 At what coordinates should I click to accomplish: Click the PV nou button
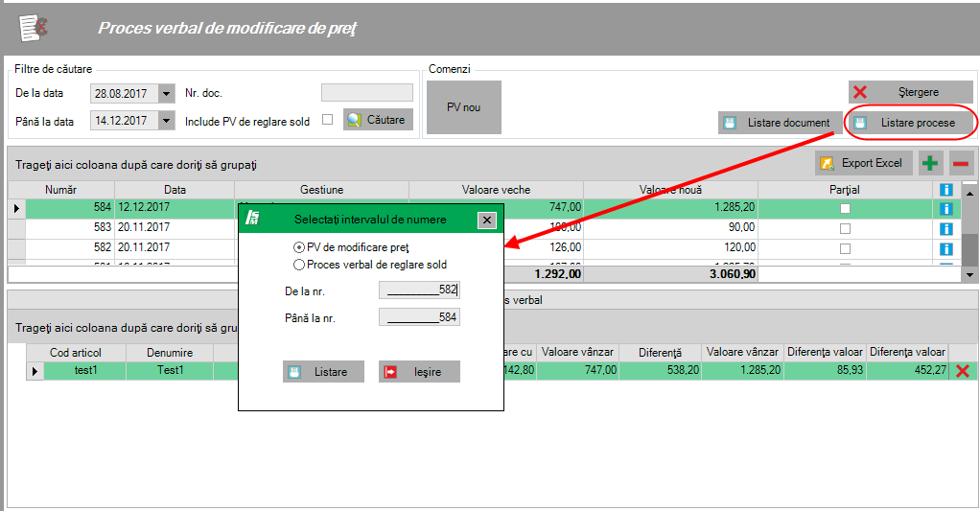point(464,107)
